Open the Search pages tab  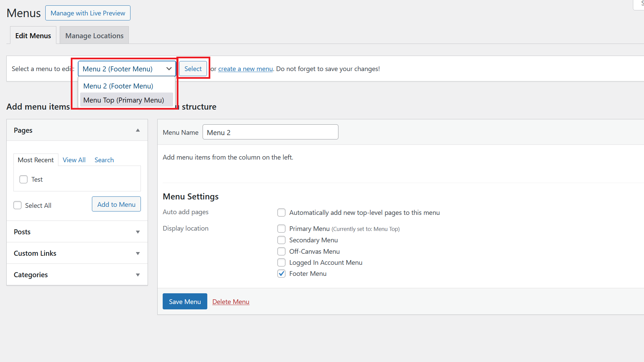pos(104,160)
